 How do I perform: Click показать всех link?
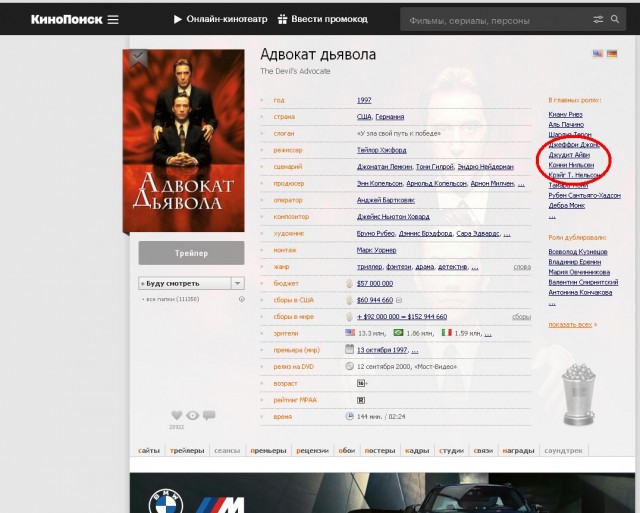tap(570, 325)
